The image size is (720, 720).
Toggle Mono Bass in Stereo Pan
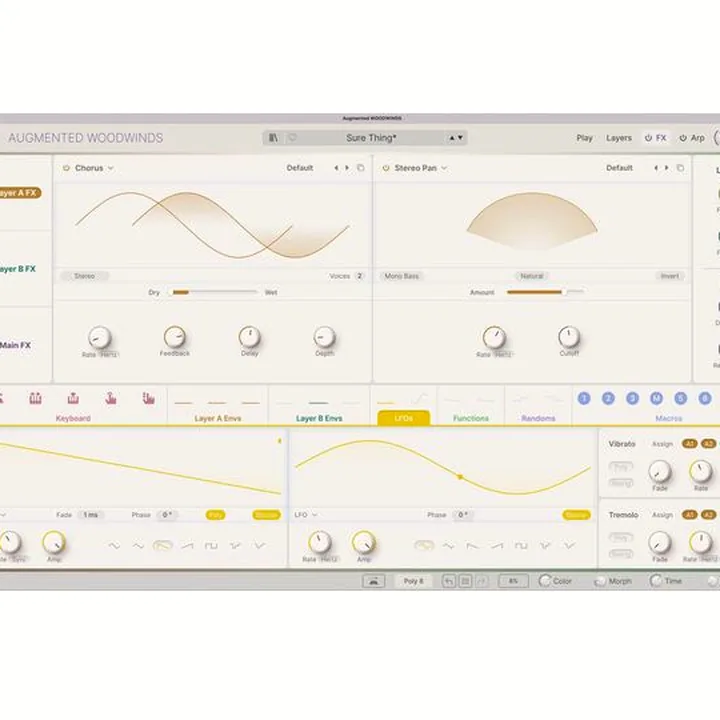pyautogui.click(x=401, y=276)
